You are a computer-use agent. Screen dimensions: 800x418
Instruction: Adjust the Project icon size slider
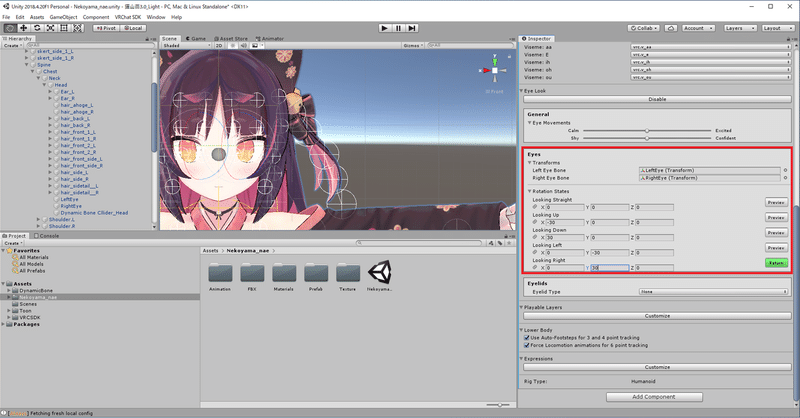498,405
